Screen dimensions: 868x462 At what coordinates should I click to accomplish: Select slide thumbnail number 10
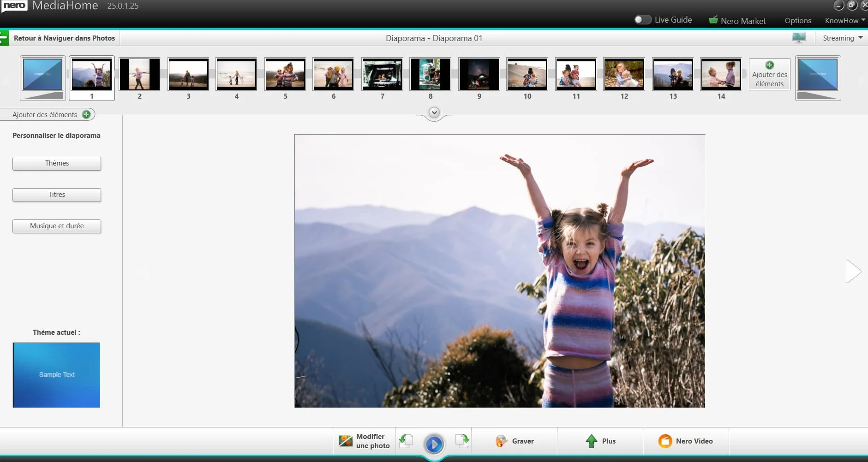tap(527, 74)
